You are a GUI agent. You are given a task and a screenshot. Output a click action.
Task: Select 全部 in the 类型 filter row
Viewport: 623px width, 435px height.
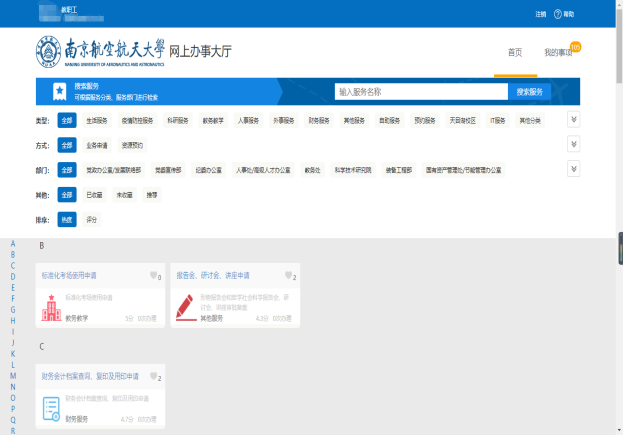pyautogui.click(x=67, y=120)
